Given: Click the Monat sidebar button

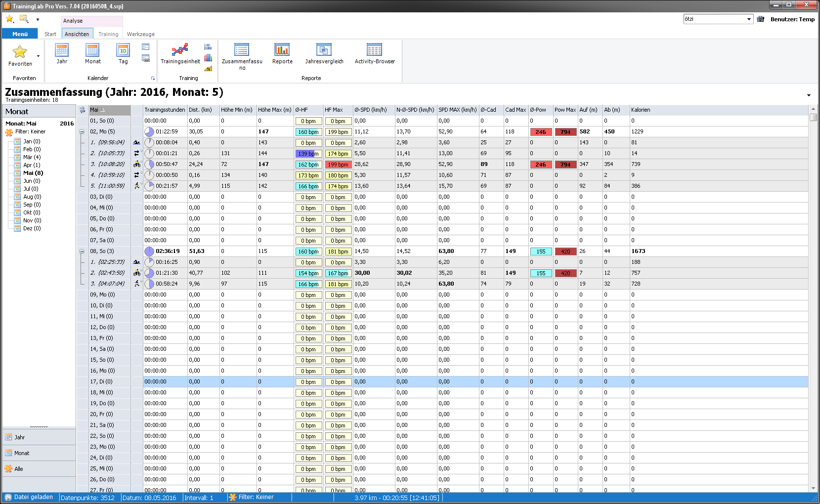Looking at the screenshot, I should 39,453.
